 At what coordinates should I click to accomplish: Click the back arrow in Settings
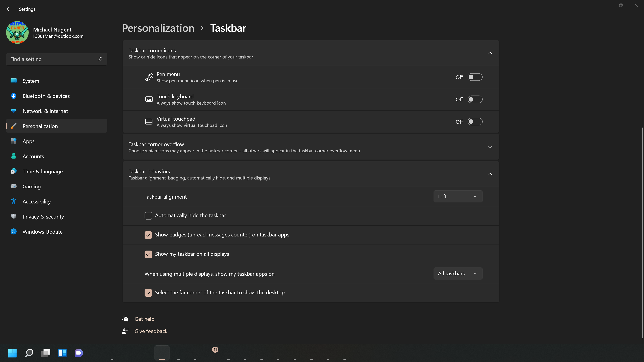9,9
